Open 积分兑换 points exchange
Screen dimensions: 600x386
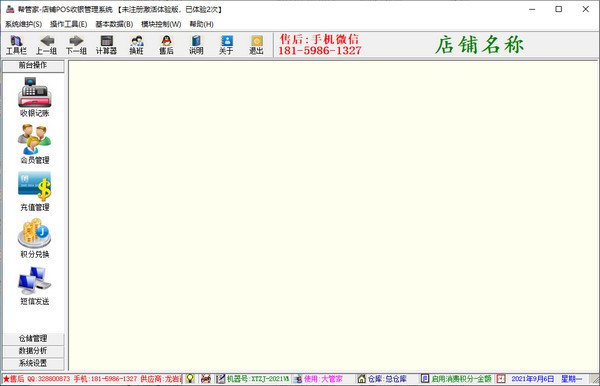pos(34,238)
